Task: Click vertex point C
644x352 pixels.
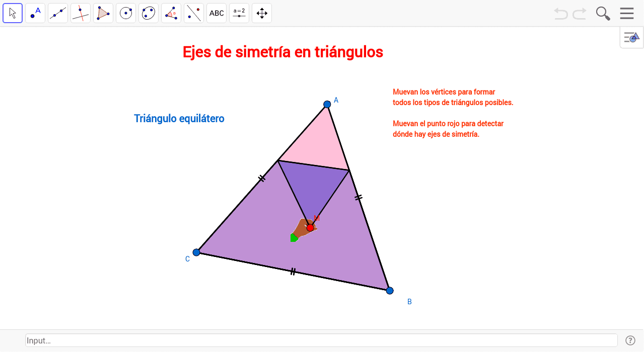Action: click(196, 252)
